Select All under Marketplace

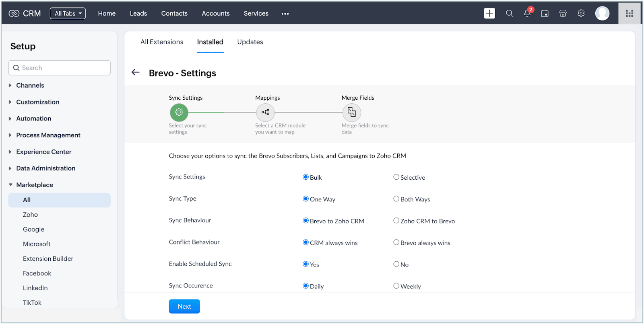coord(60,200)
